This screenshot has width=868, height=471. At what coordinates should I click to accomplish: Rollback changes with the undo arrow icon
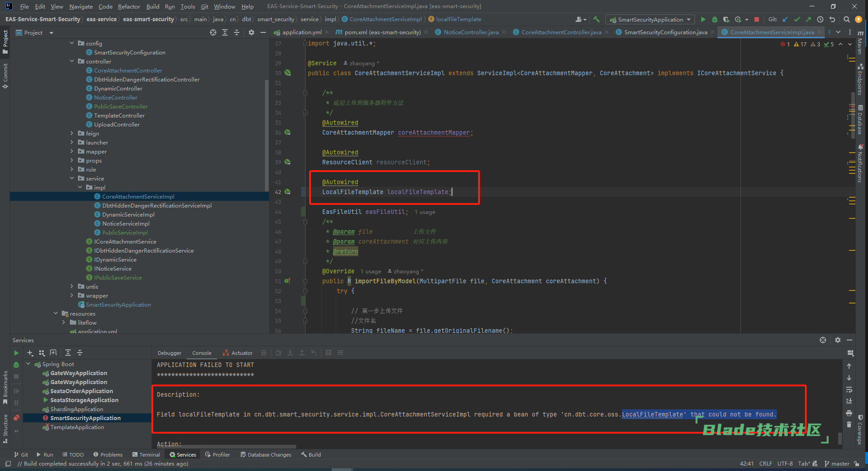click(832, 19)
